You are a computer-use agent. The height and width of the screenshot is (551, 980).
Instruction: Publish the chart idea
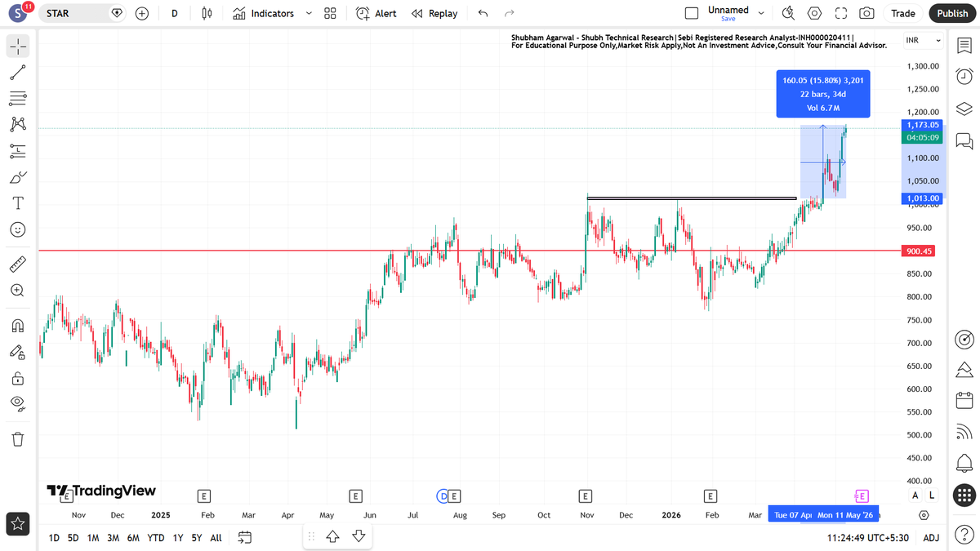pos(952,13)
